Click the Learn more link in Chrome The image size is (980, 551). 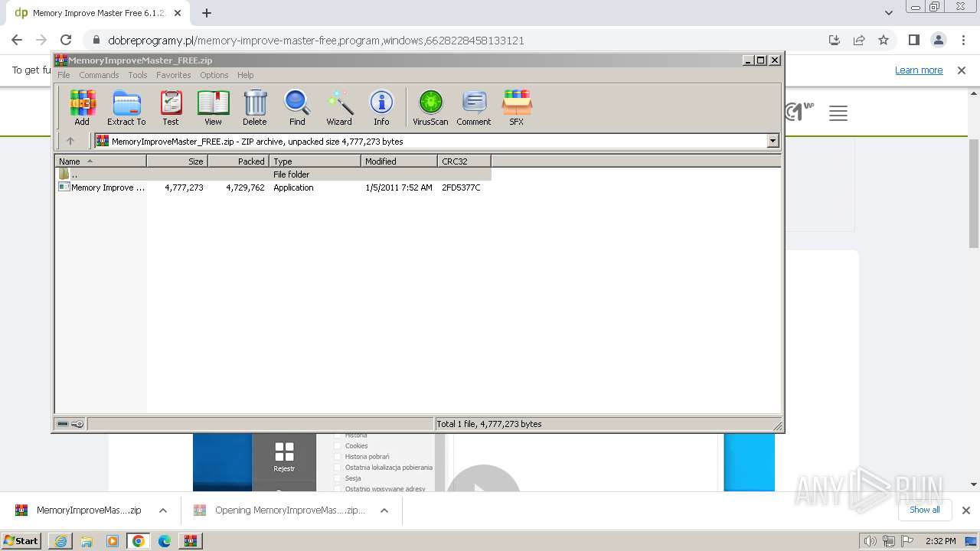tap(919, 70)
